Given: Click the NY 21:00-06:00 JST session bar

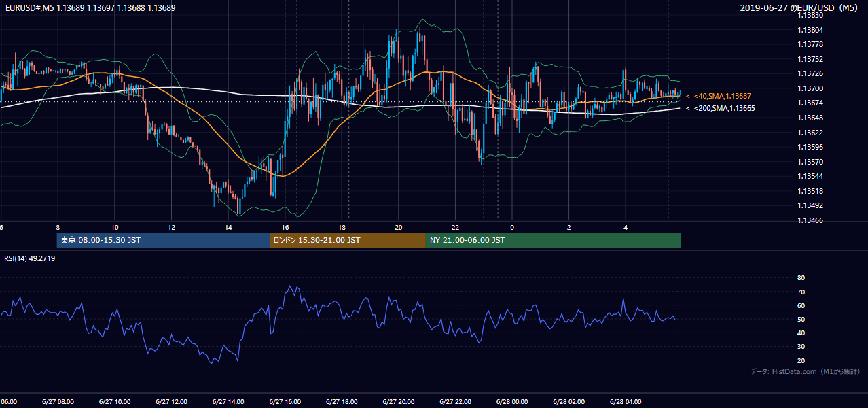Looking at the screenshot, I should (x=554, y=240).
